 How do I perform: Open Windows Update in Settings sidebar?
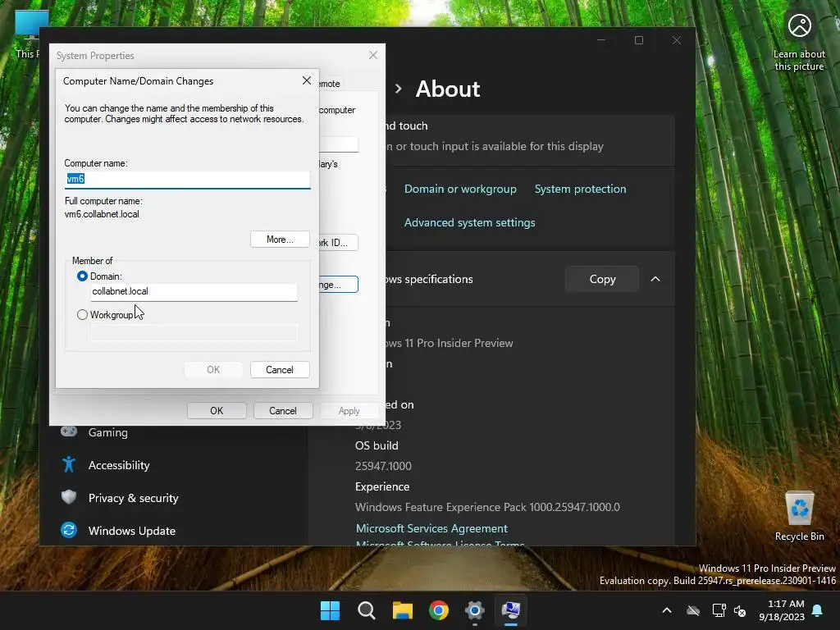(x=132, y=531)
